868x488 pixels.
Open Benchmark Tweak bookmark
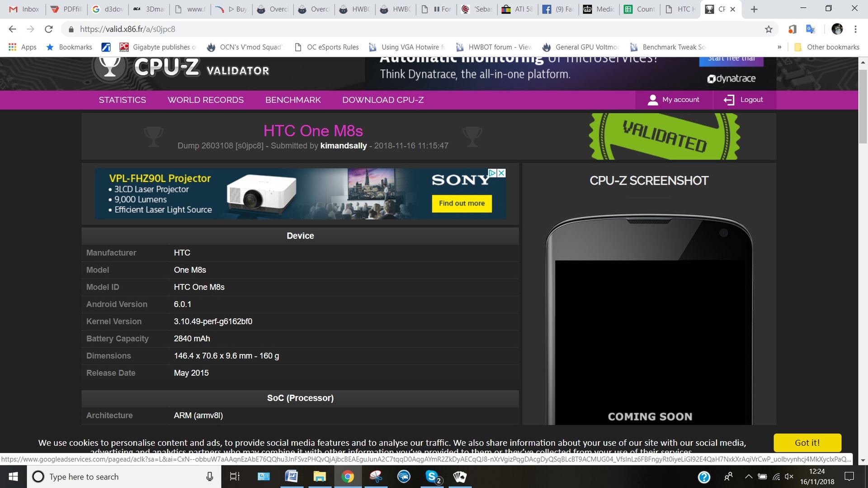point(668,47)
